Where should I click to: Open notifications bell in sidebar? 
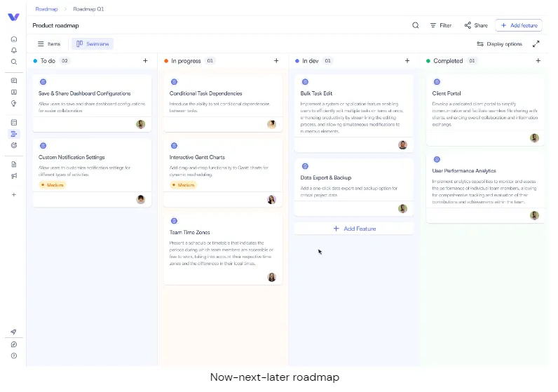pos(14,50)
